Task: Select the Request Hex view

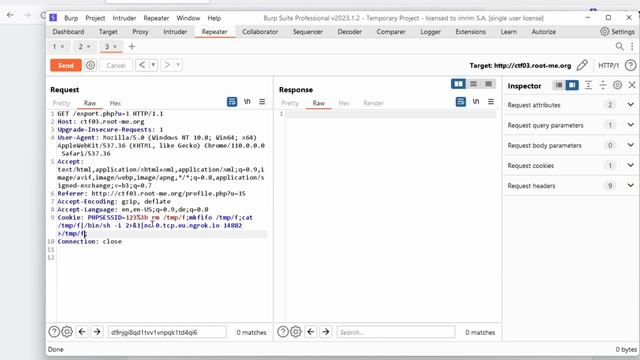Action: point(115,103)
